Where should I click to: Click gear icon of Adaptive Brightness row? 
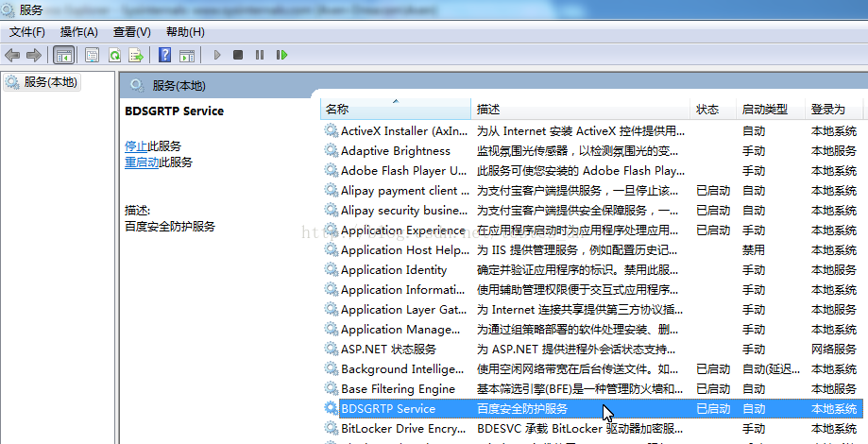tap(331, 150)
